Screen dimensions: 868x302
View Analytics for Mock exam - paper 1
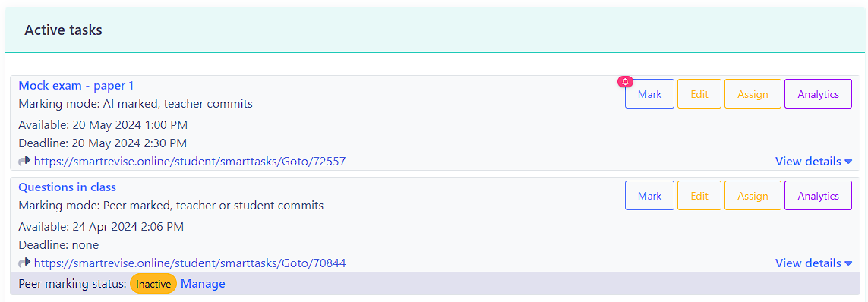tap(818, 94)
